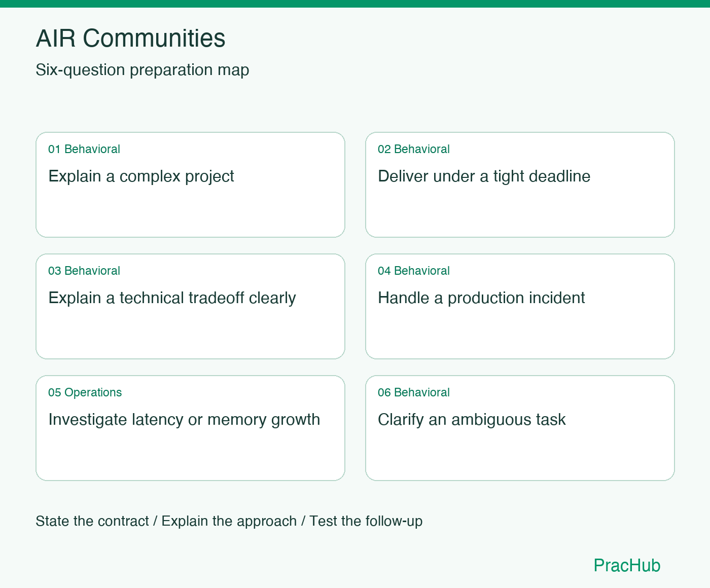Click the Six-question preparation map subtitle
Viewport: 710px width, 588px height.
pos(143,70)
